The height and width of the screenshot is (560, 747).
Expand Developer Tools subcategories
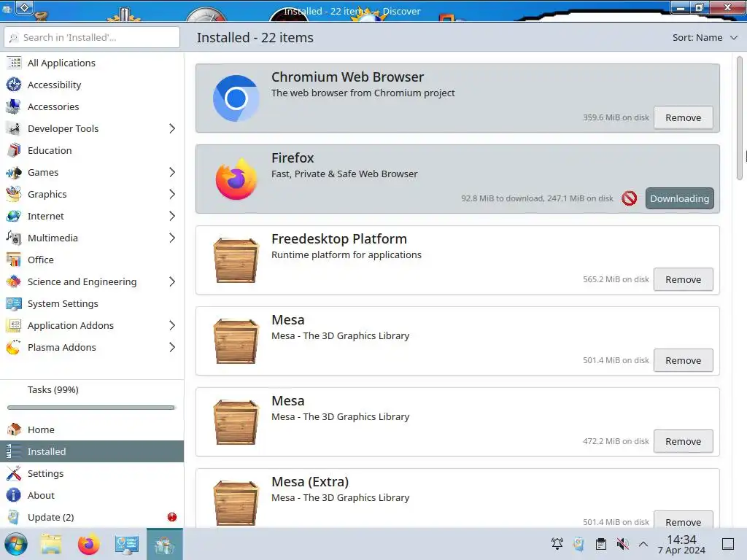click(172, 128)
